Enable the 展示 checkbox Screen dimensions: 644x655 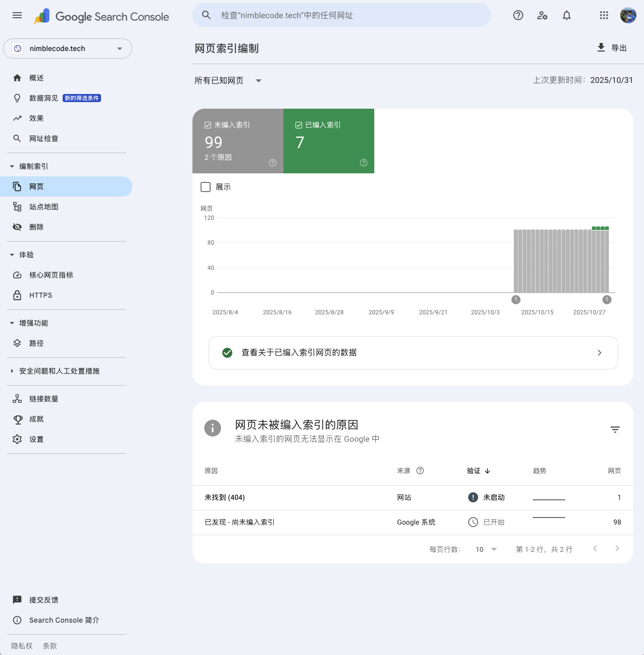206,187
